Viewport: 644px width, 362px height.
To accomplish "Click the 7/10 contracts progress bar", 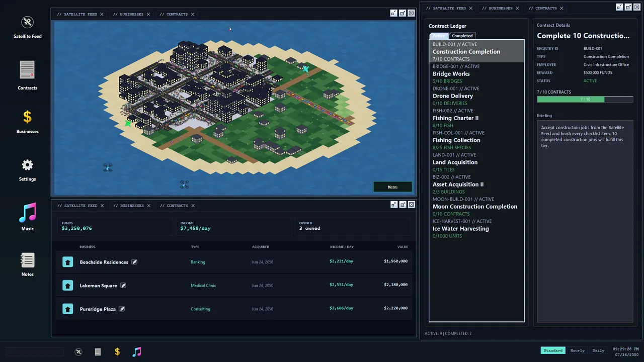I will point(585,100).
